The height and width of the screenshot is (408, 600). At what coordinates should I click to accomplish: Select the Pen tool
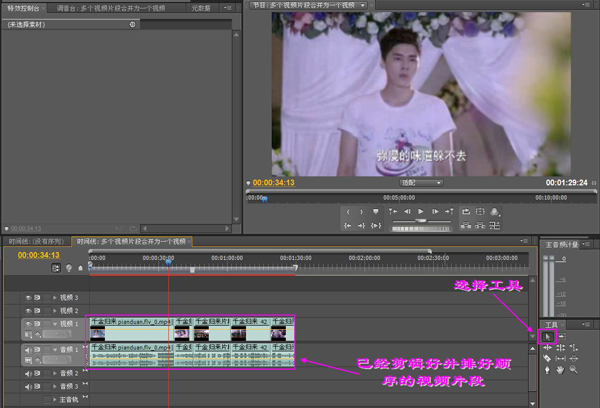coord(547,370)
